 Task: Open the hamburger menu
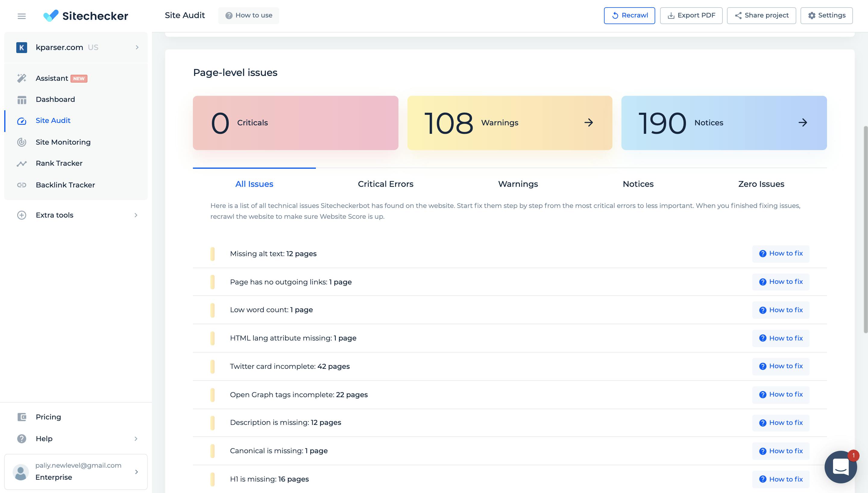tap(21, 16)
